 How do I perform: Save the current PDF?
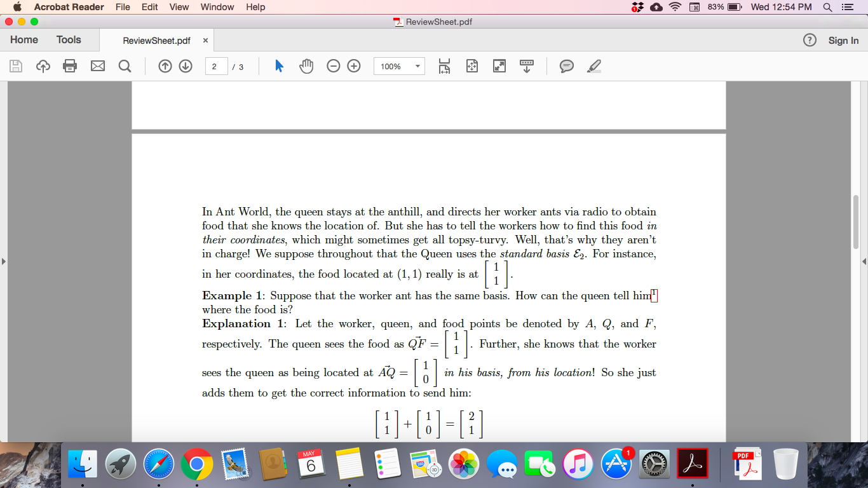[15, 65]
